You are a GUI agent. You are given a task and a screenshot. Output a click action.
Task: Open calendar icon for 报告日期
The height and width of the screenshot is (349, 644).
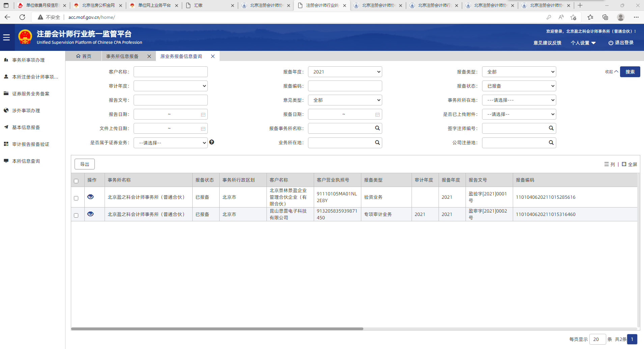click(203, 115)
